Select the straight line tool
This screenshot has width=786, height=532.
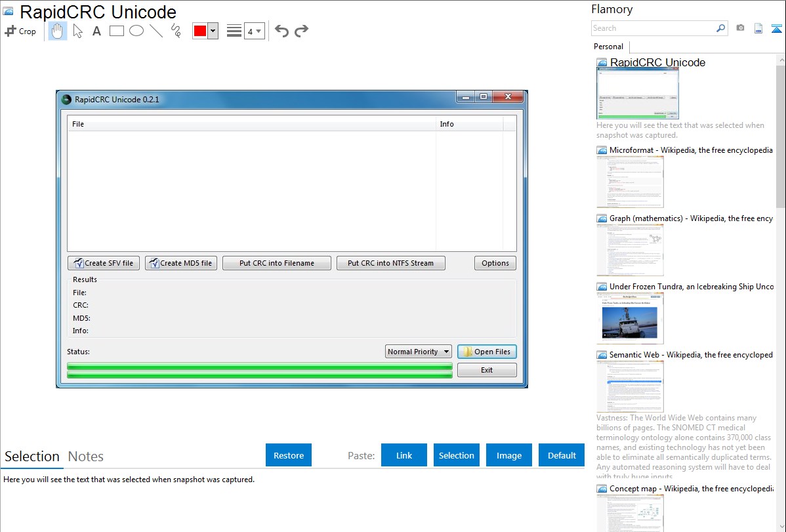click(156, 31)
